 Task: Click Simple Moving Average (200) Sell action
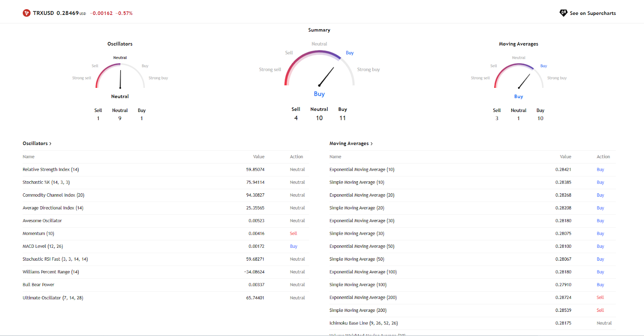600,310
